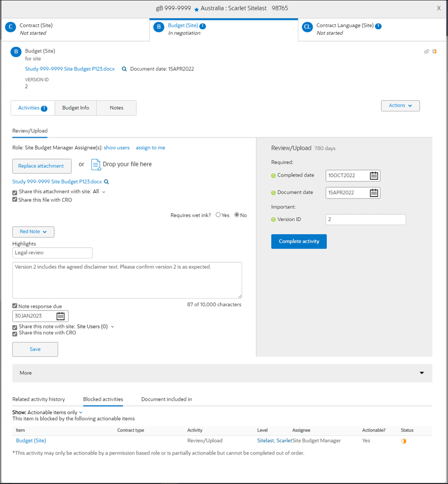This screenshot has width=448, height=484.
Task: Expand the More section
Action: pyautogui.click(x=421, y=373)
